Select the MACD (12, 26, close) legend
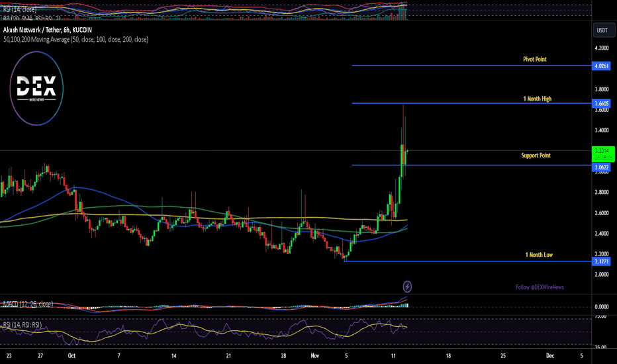The width and height of the screenshot is (617, 364). [28, 304]
